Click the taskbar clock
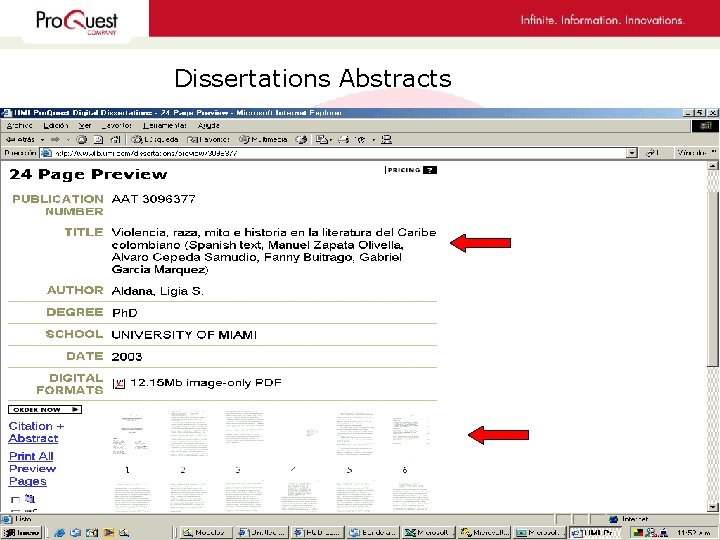This screenshot has height=540, width=720. tap(693, 533)
